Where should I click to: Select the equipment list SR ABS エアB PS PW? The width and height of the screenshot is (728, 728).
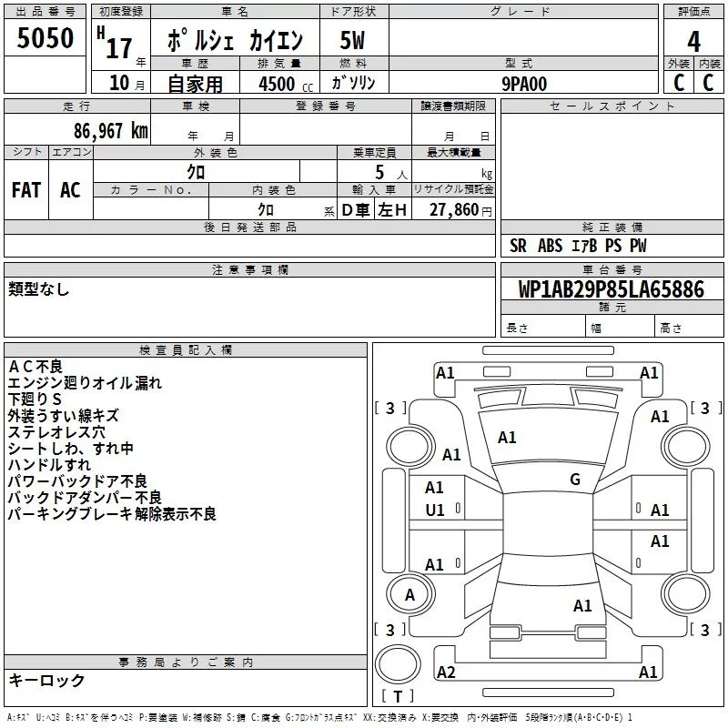click(x=578, y=246)
